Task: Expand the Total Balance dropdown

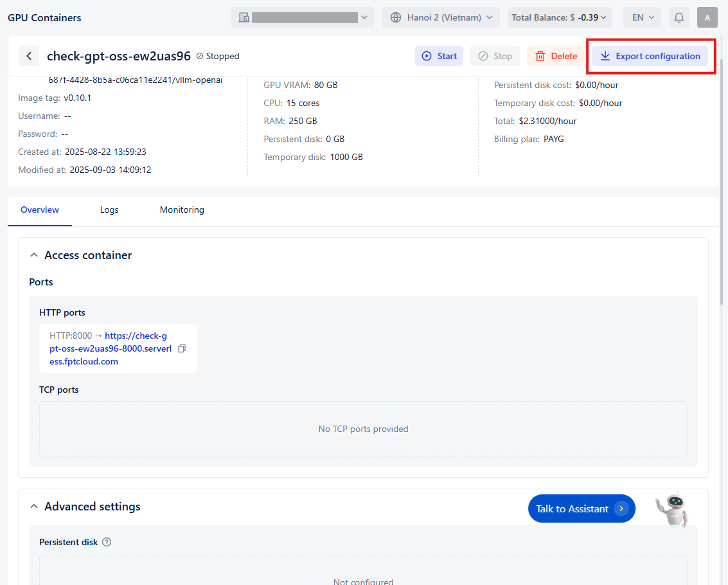Action: (560, 17)
